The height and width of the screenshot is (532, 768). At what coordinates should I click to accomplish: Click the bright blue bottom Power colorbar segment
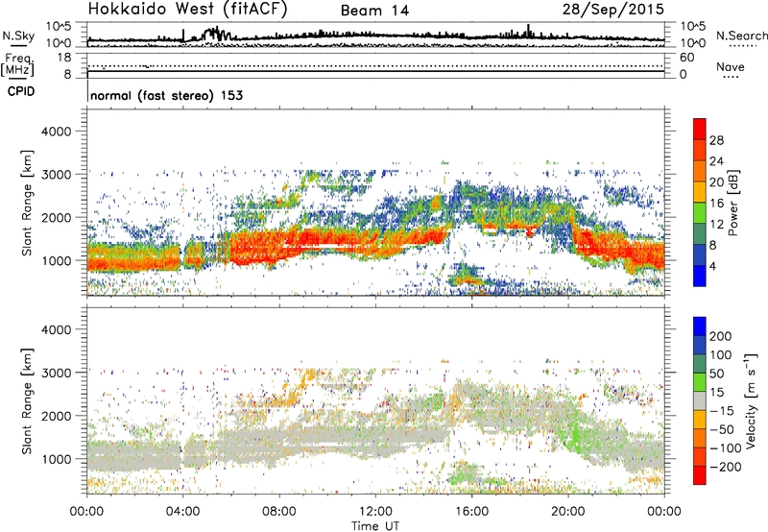click(700, 276)
